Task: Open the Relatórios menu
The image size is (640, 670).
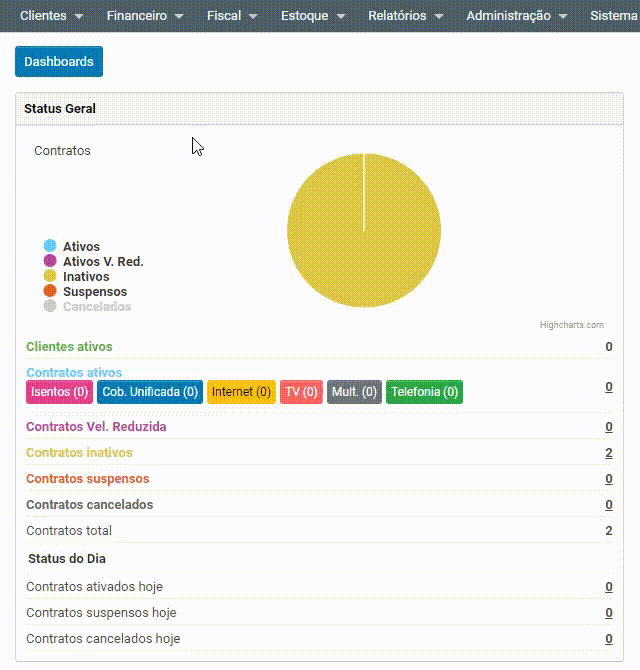Action: [x=405, y=16]
